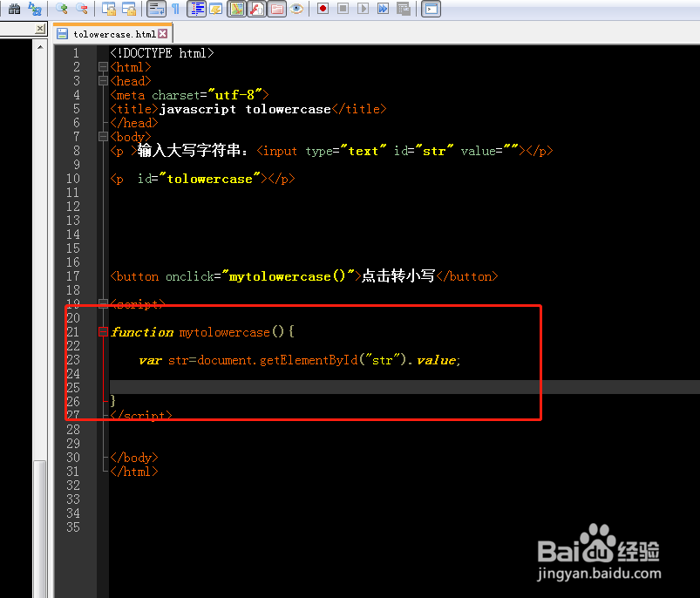Viewport: 700px width, 598px height.
Task: Toggle folder as workspace panel
Action: (277, 9)
